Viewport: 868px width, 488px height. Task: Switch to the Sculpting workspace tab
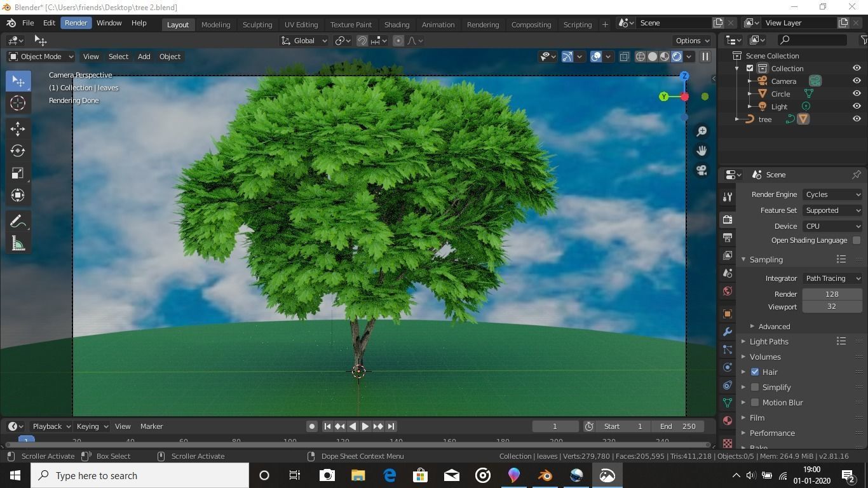257,24
